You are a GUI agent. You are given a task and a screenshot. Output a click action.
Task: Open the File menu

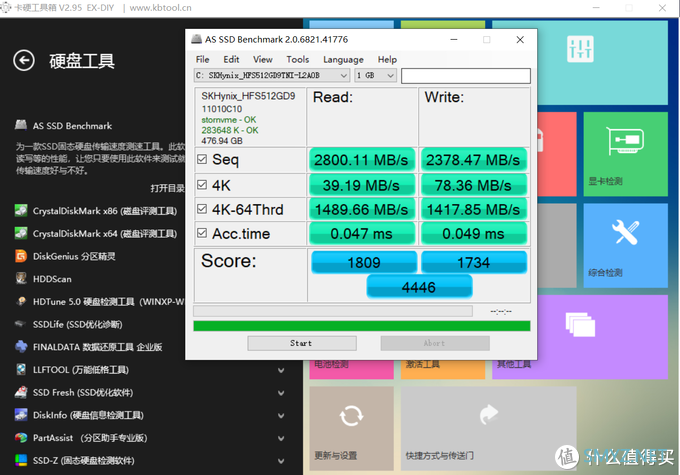[x=203, y=59]
